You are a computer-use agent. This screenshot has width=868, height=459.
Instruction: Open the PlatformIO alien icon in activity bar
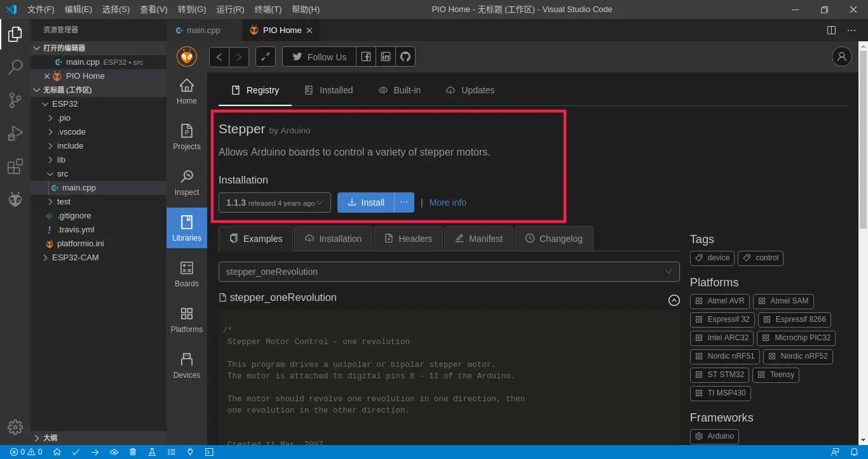(x=15, y=200)
